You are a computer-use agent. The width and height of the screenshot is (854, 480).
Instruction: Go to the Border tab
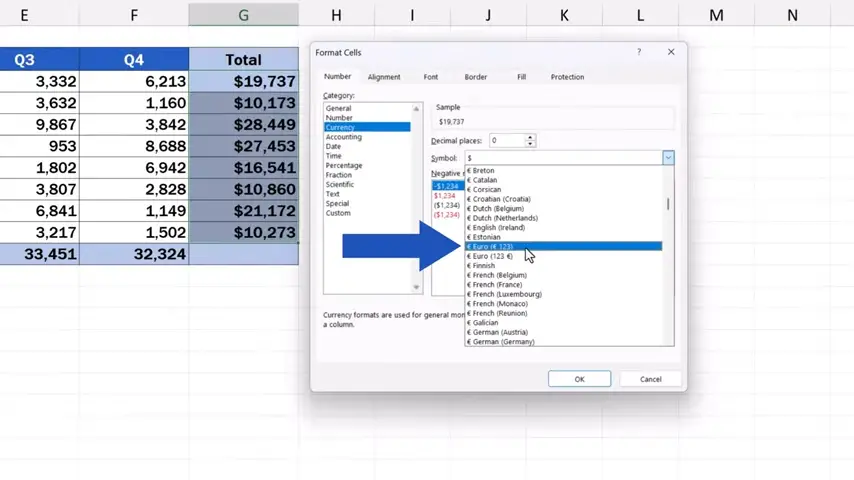476,77
